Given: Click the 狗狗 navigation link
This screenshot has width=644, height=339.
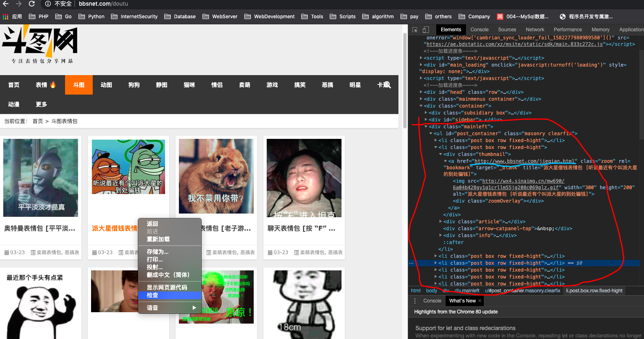Looking at the screenshot, I should [x=134, y=85].
